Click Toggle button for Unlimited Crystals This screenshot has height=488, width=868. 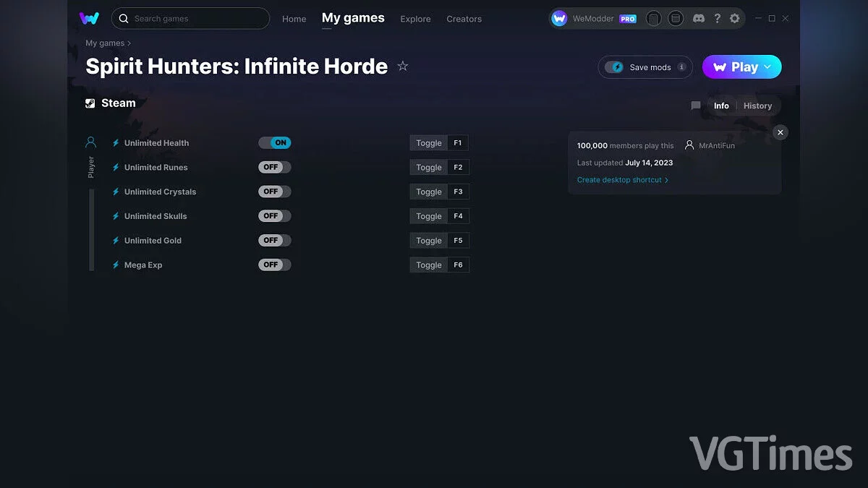coord(429,192)
